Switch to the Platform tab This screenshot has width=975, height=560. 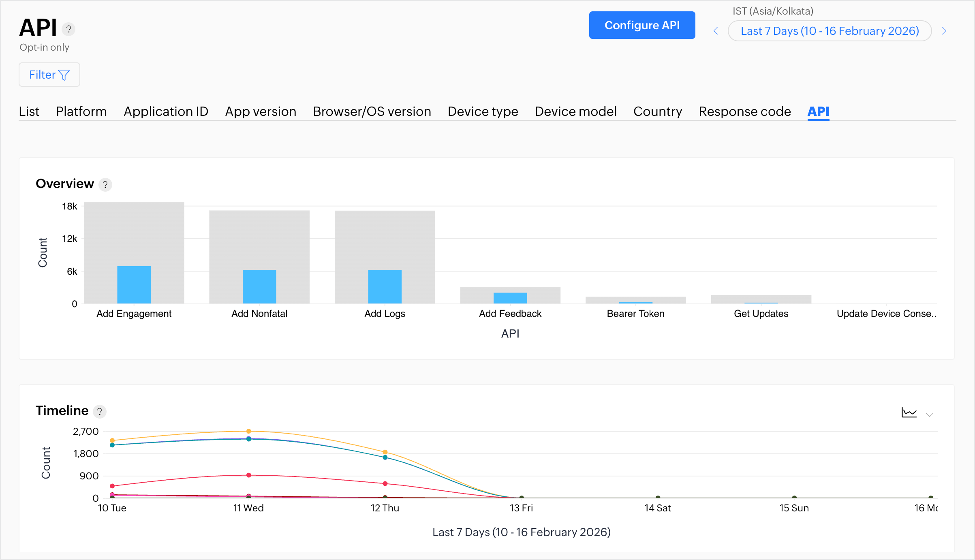[x=81, y=111]
